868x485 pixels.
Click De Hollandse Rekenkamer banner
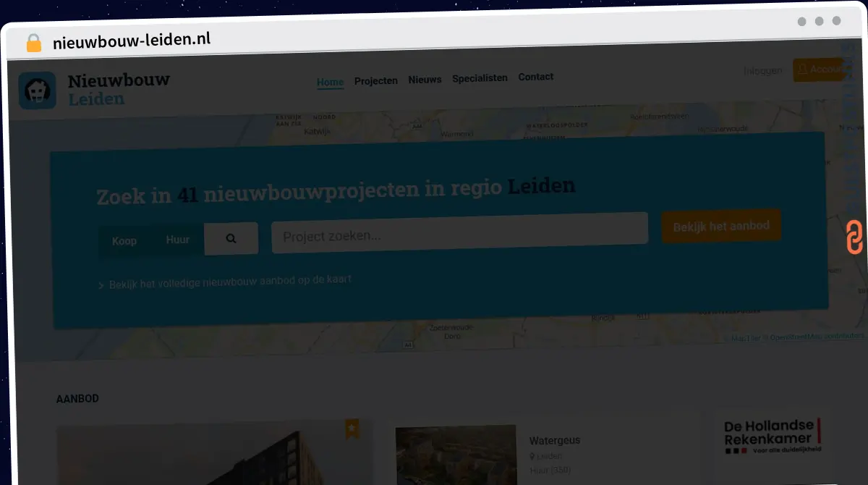coord(773,436)
